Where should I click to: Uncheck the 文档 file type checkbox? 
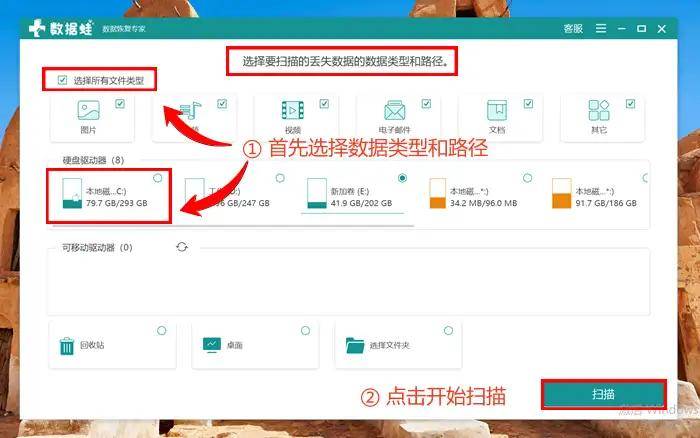pos(528,104)
